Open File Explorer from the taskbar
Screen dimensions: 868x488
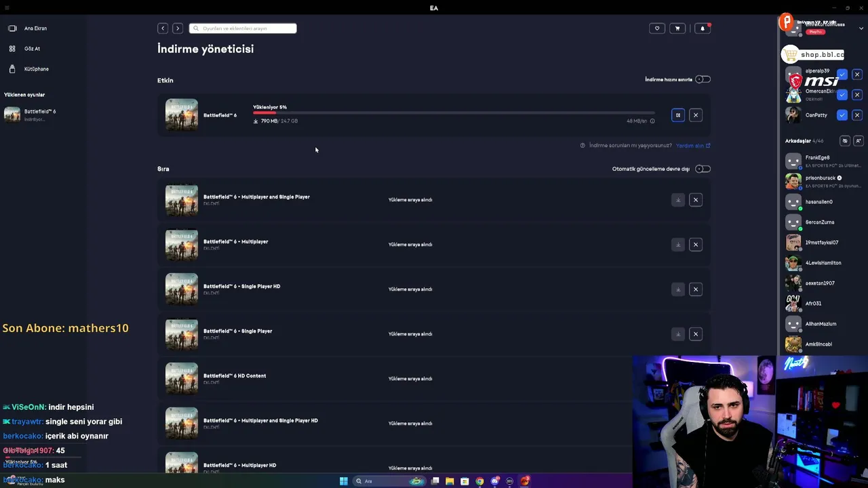point(450,481)
